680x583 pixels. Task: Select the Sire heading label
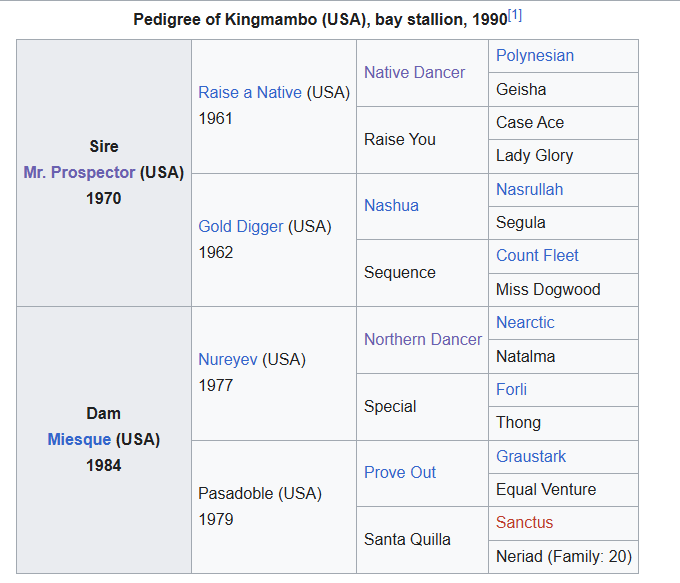[x=104, y=147]
